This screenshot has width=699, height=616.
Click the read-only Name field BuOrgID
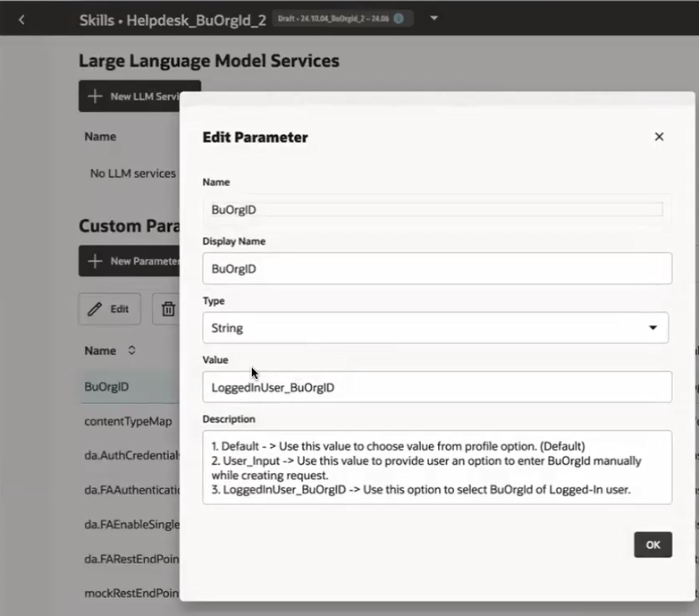click(x=437, y=209)
